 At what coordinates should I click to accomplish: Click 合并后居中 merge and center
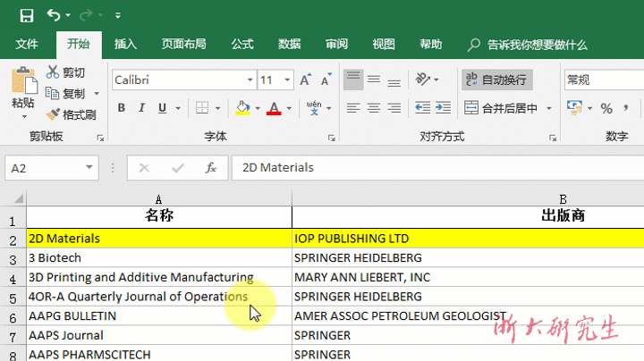point(501,108)
